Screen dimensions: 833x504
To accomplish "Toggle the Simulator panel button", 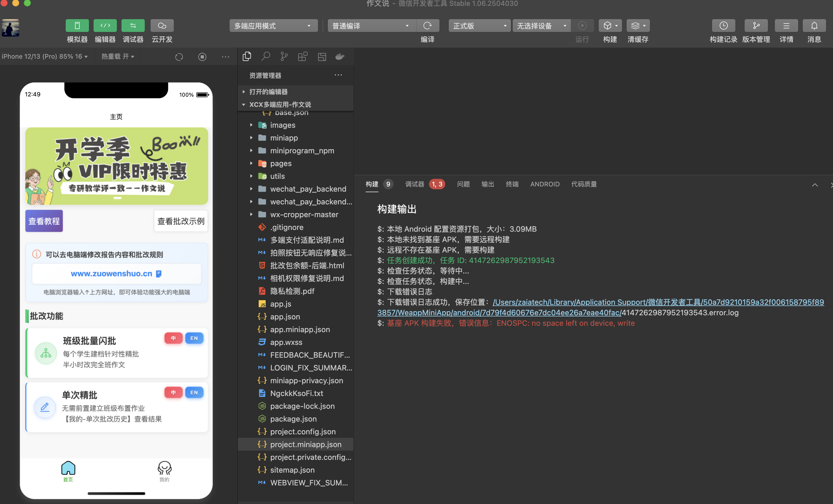I will pyautogui.click(x=77, y=26).
